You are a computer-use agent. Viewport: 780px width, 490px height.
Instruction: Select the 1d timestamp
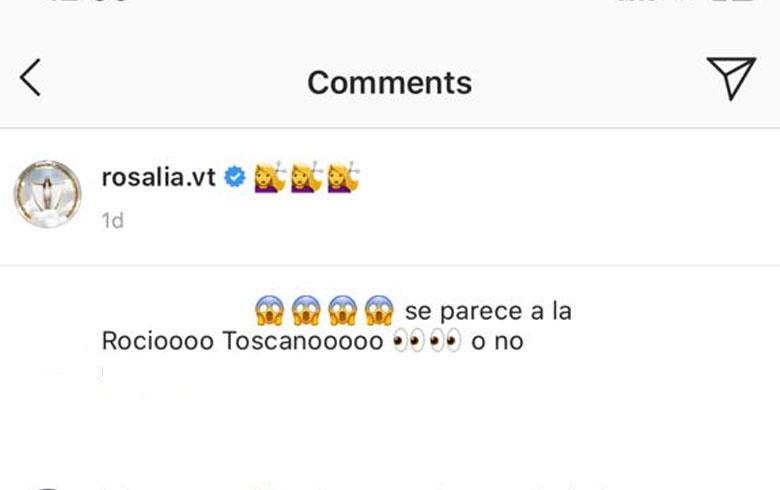click(x=112, y=221)
